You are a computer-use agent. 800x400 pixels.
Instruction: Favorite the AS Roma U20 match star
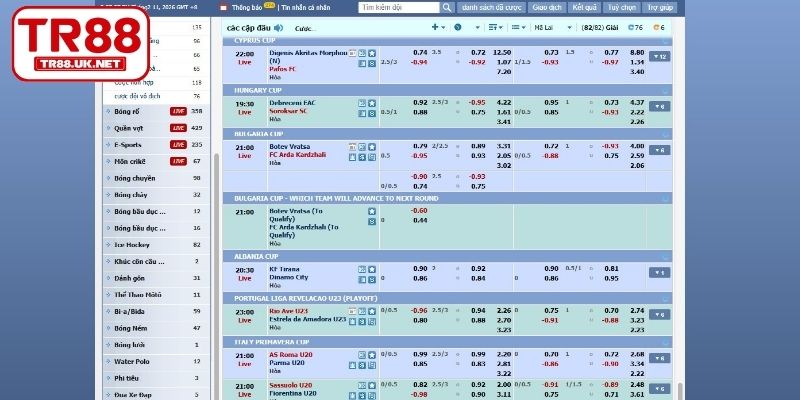tap(372, 355)
